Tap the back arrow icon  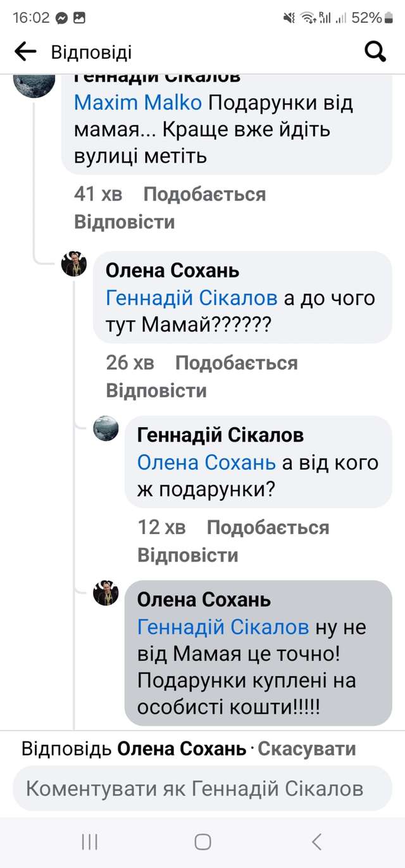click(x=25, y=52)
